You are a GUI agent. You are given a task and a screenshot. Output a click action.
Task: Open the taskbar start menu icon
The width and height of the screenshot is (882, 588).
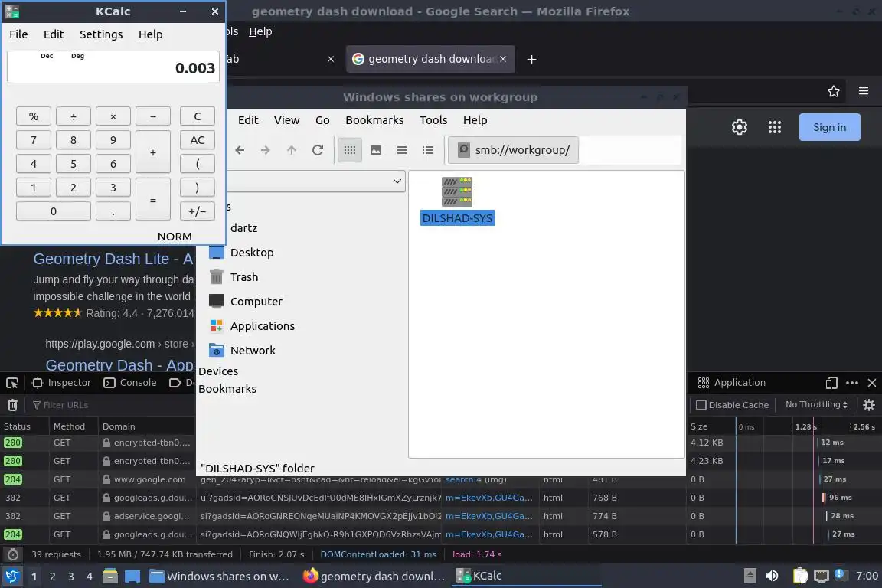pos(11,577)
